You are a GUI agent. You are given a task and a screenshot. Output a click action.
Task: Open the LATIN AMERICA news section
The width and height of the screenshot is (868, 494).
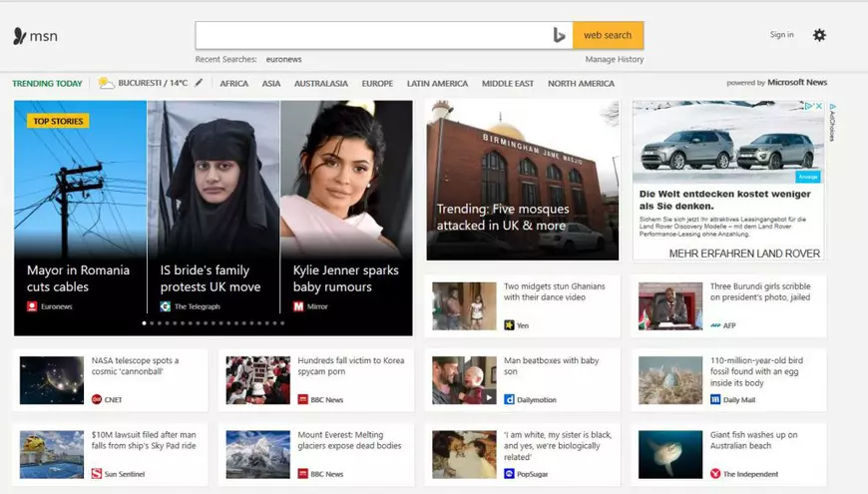coord(437,83)
